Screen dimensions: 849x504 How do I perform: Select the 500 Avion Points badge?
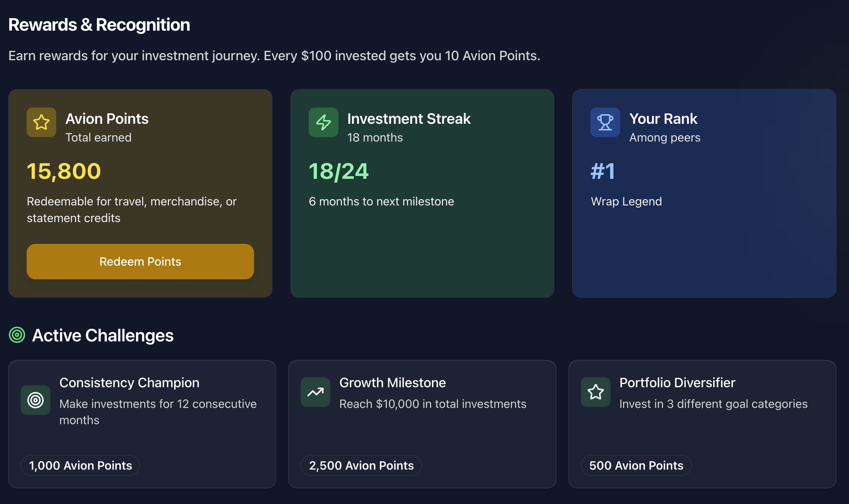636,465
